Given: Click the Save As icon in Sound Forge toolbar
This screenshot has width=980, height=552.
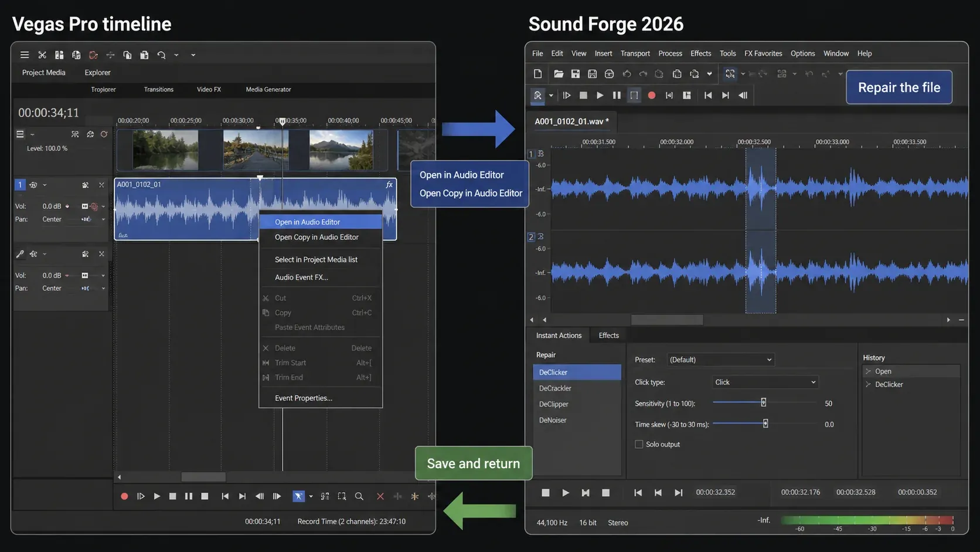Looking at the screenshot, I should tap(593, 74).
